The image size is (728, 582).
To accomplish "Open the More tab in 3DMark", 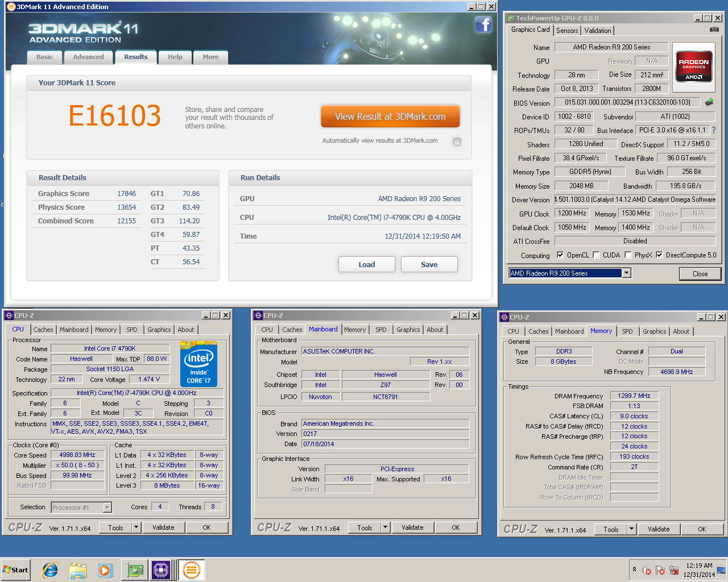I will pyautogui.click(x=210, y=57).
